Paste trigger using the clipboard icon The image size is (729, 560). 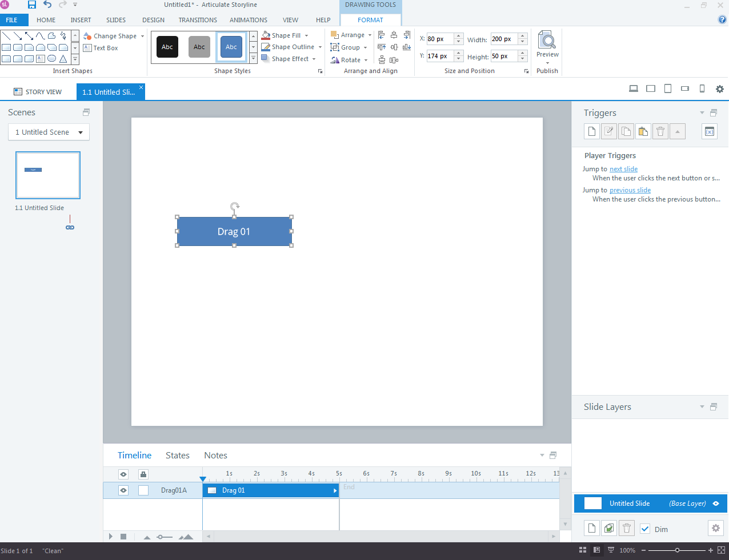click(643, 132)
